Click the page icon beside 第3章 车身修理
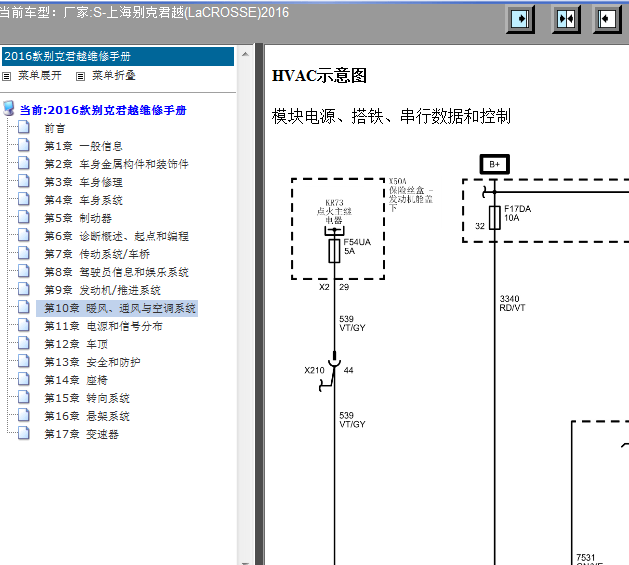Viewport: 629px width, 565px height. [x=24, y=181]
